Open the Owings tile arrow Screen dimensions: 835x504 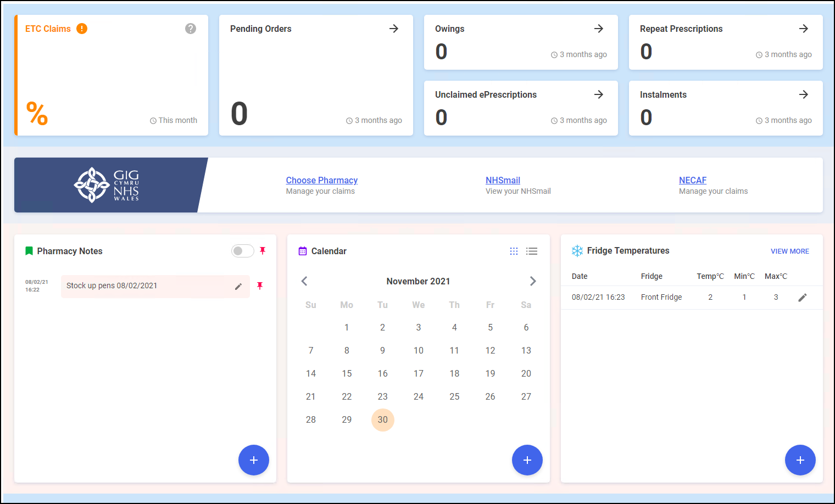click(599, 29)
